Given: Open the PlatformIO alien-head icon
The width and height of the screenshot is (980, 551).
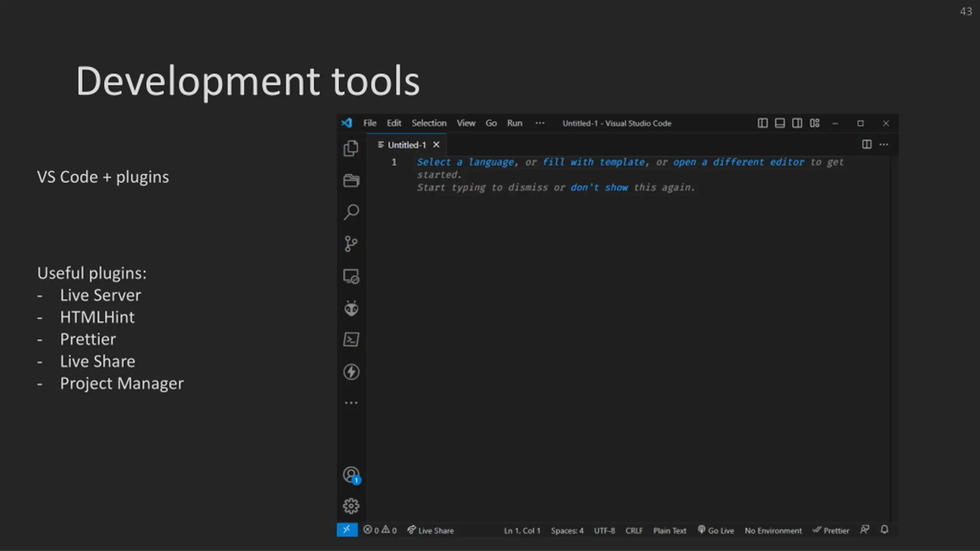Looking at the screenshot, I should pos(351,308).
